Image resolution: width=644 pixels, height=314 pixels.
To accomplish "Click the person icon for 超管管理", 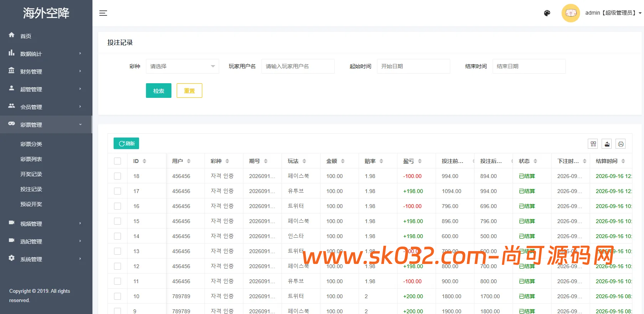I will 12,88.
